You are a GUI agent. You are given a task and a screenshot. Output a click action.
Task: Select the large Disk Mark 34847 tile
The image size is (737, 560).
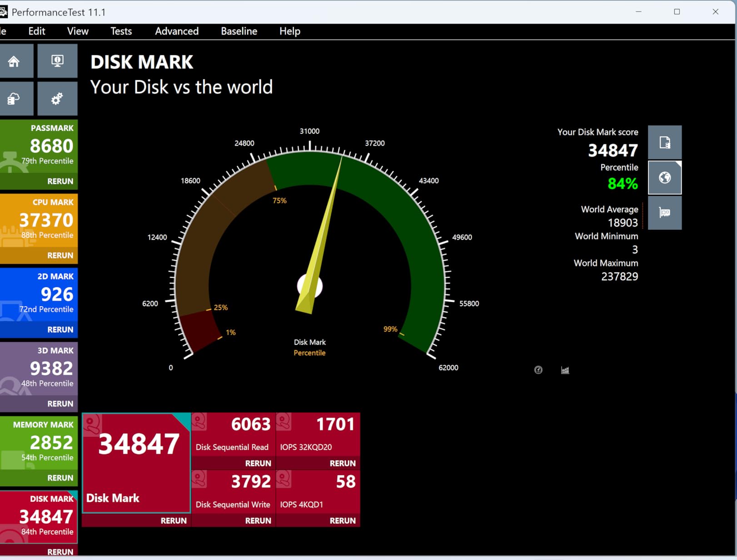[136, 461]
